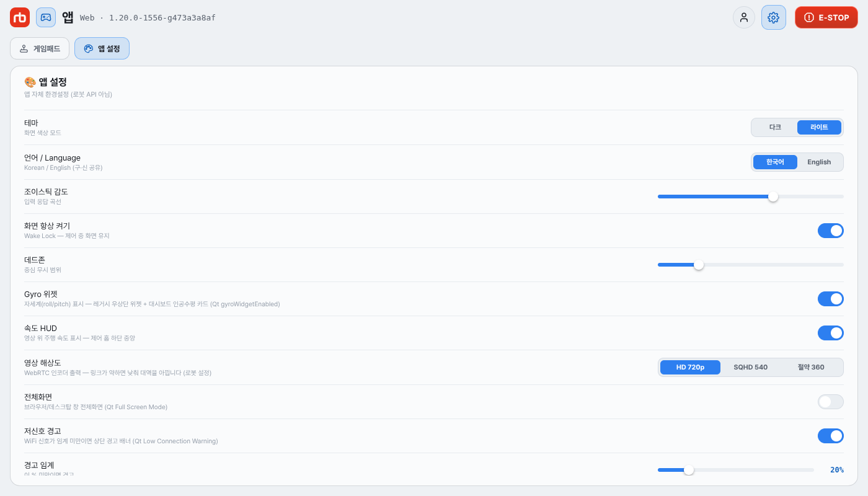Toggle the 저신호 경고 switch
The width and height of the screenshot is (868, 496).
point(831,436)
